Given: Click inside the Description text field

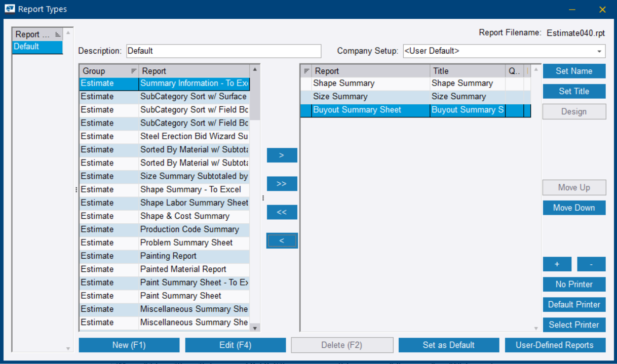Looking at the screenshot, I should (x=223, y=51).
